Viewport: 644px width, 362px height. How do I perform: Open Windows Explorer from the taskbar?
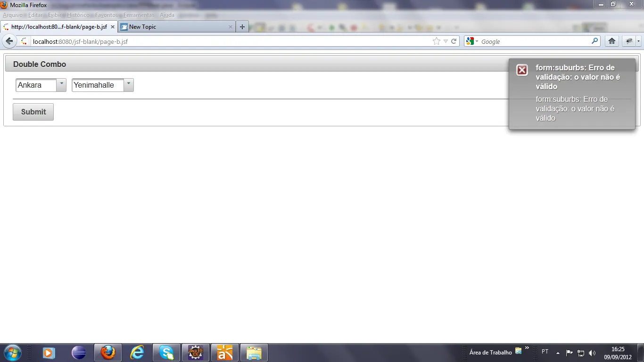click(254, 353)
